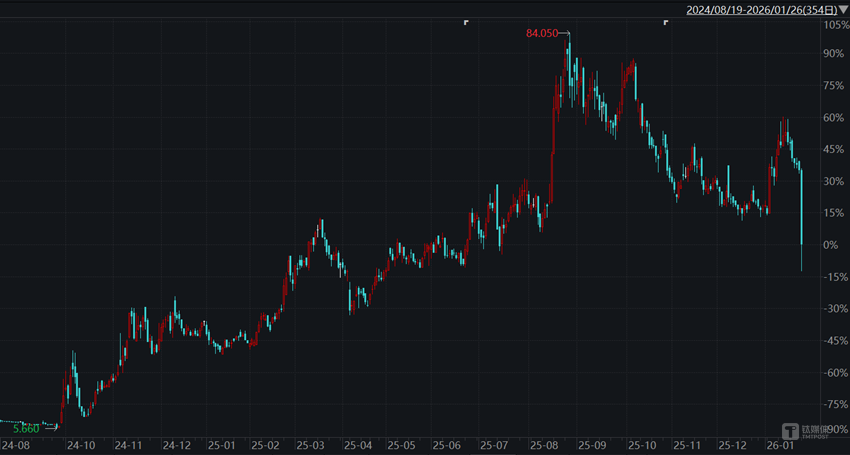Image resolution: width=850 pixels, height=455 pixels.
Task: Click the 24-11 label on time axis
Action: pyautogui.click(x=129, y=445)
